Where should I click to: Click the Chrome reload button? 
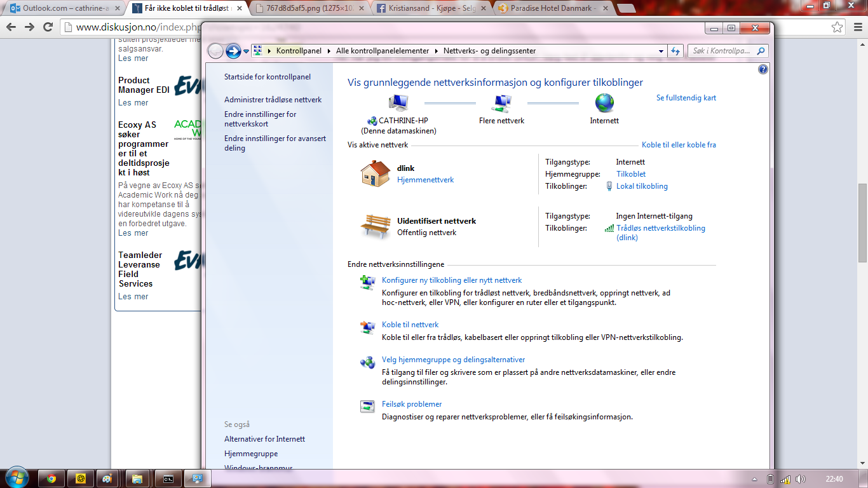[48, 27]
